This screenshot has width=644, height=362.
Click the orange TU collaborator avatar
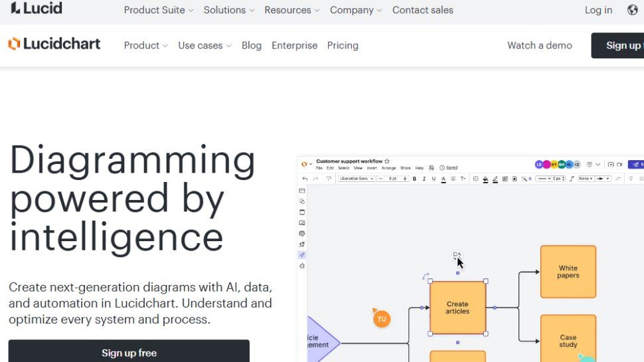pos(381,319)
